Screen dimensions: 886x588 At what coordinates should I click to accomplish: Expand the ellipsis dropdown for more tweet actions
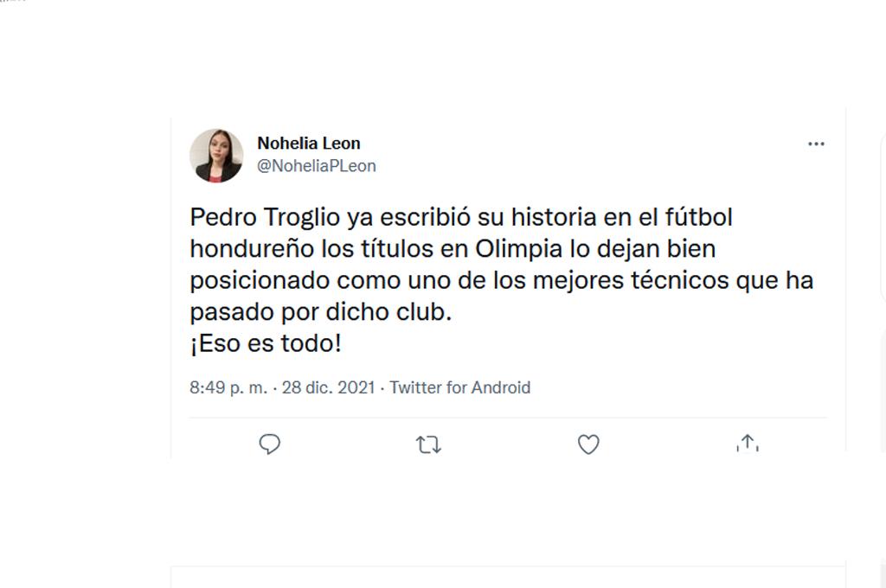(816, 143)
